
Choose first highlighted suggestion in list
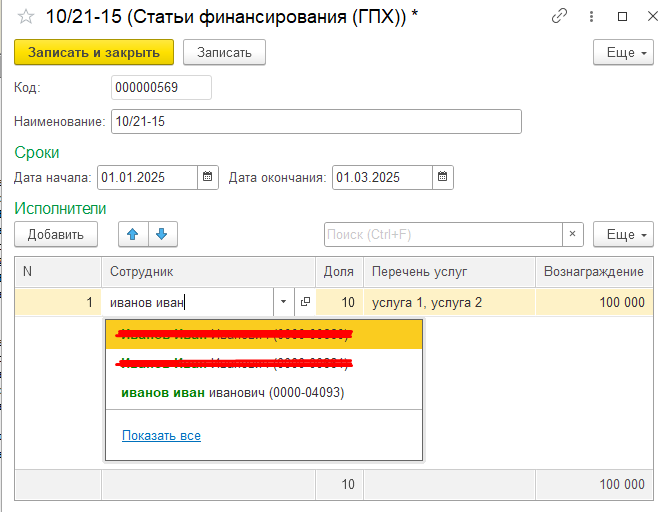(233, 334)
